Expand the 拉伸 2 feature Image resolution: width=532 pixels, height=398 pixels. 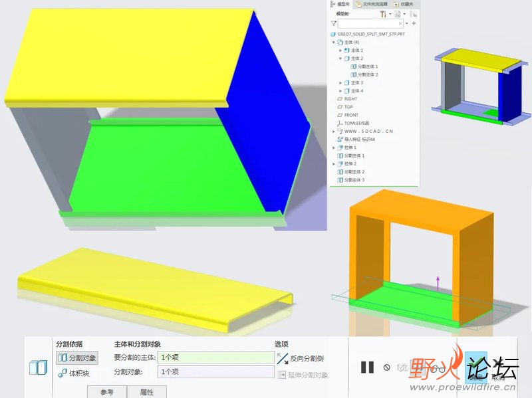click(x=334, y=163)
